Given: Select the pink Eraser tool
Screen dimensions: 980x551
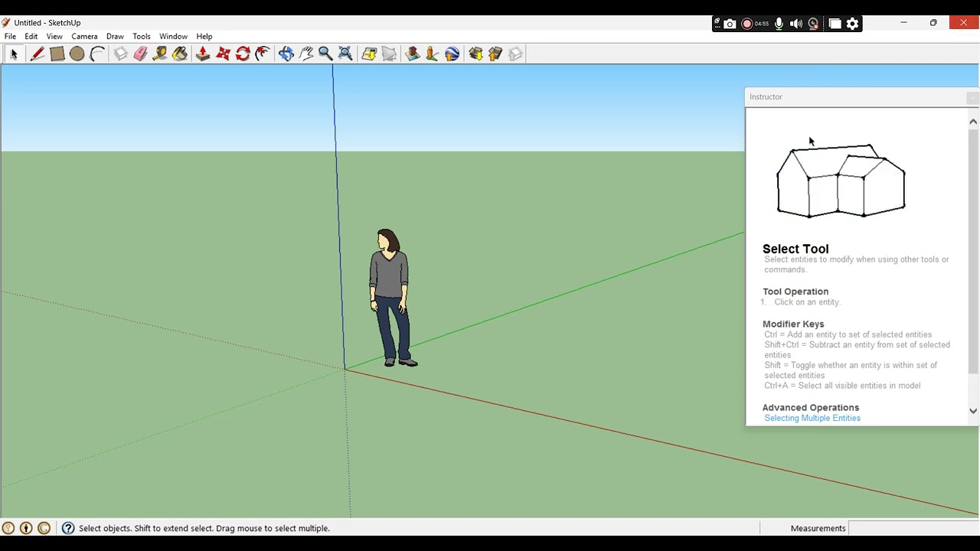Looking at the screenshot, I should [x=140, y=54].
